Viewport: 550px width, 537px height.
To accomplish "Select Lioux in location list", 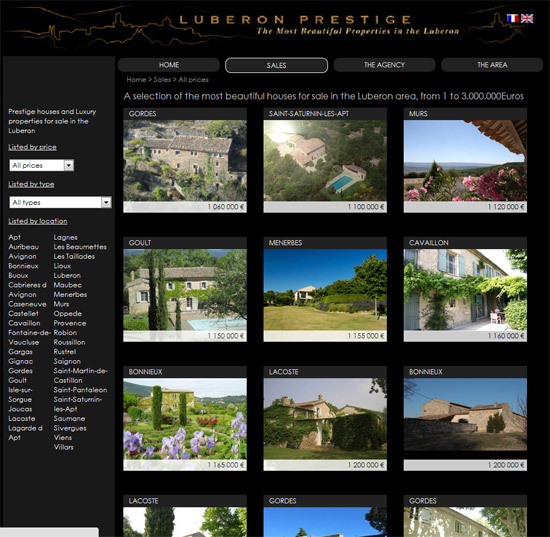I will tap(62, 266).
